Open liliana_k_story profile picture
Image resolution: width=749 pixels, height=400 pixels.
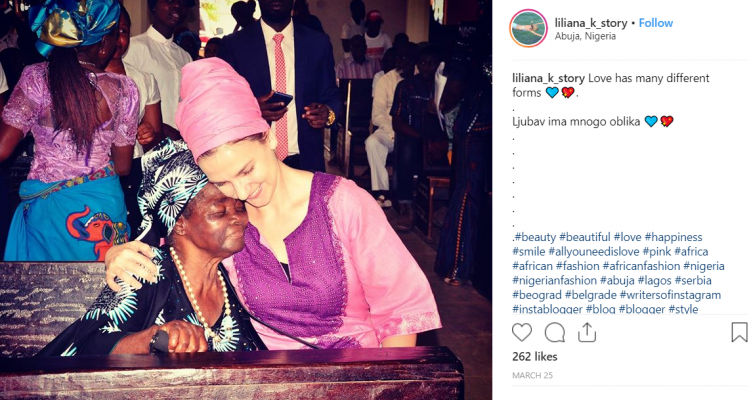click(528, 28)
